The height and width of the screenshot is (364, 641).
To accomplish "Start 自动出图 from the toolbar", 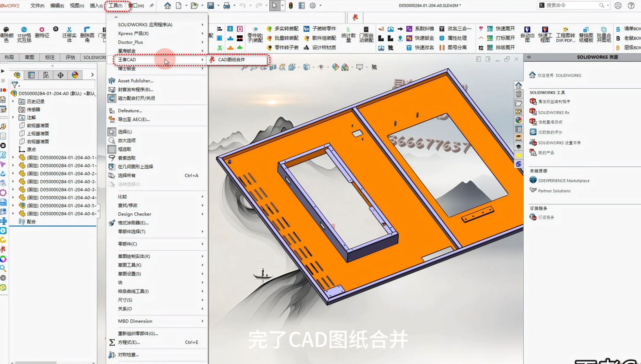I will (x=528, y=34).
